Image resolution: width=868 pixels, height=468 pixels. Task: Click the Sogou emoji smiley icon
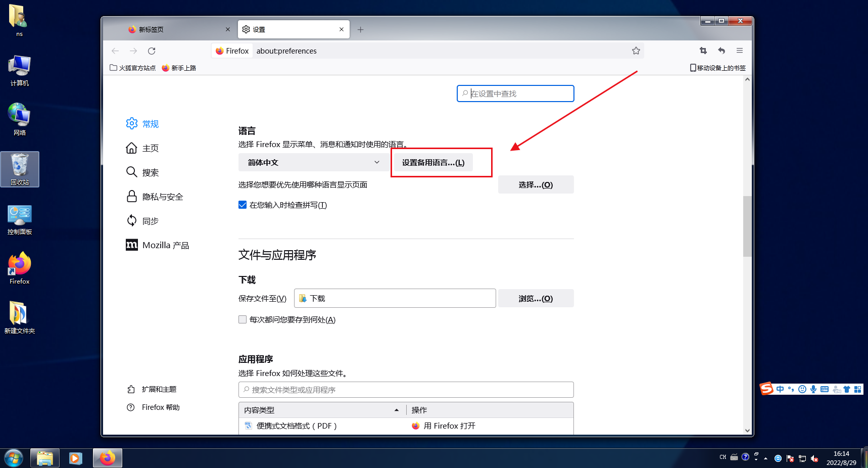point(802,389)
